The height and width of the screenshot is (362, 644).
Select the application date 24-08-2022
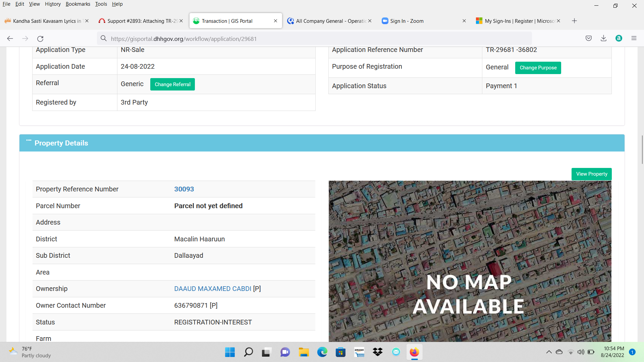[138, 66]
